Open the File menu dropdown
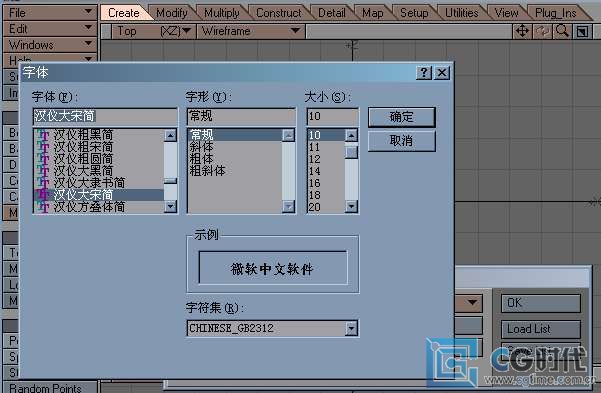The width and height of the screenshot is (601, 393). coord(49,13)
